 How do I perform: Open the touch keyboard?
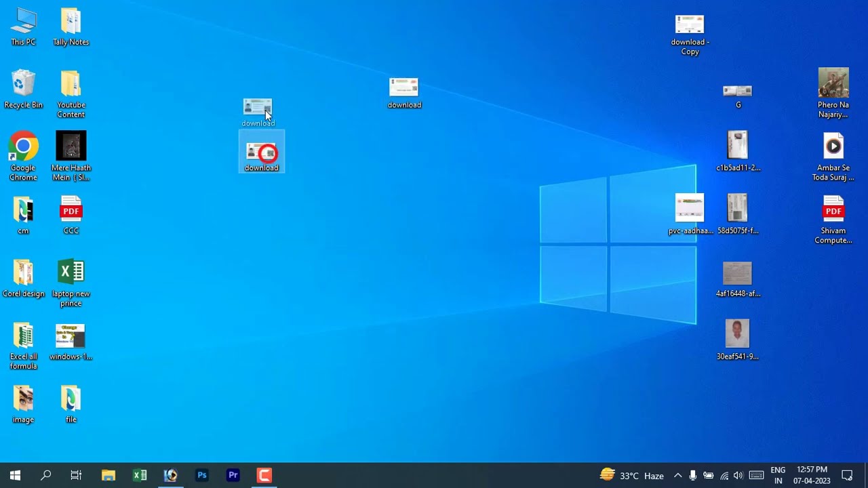point(757,475)
